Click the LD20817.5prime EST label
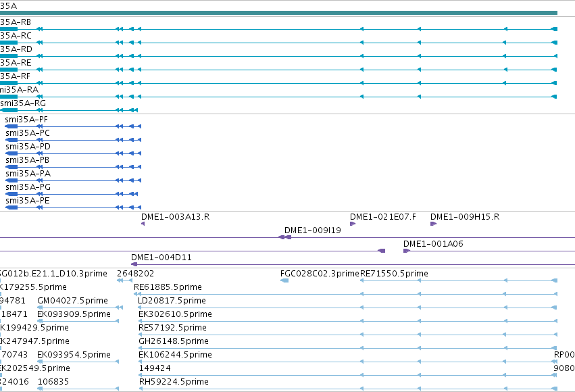The image size is (575, 392). click(172, 301)
